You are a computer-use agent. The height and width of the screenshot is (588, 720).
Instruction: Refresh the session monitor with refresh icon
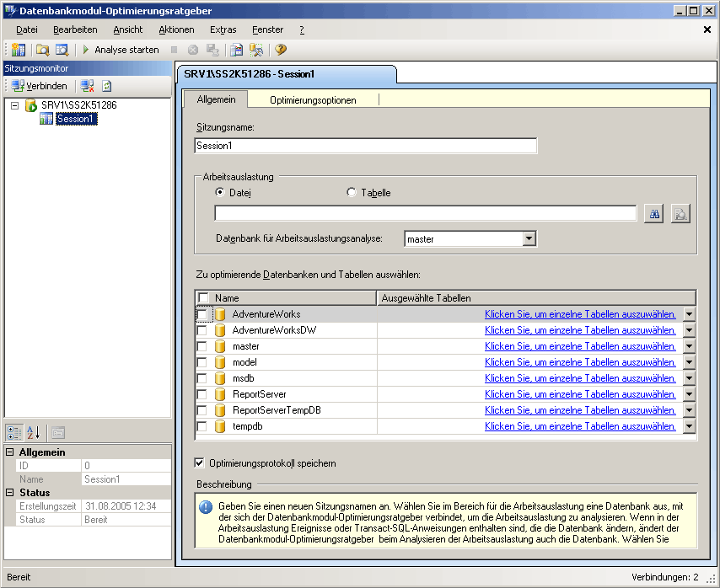pyautogui.click(x=106, y=85)
